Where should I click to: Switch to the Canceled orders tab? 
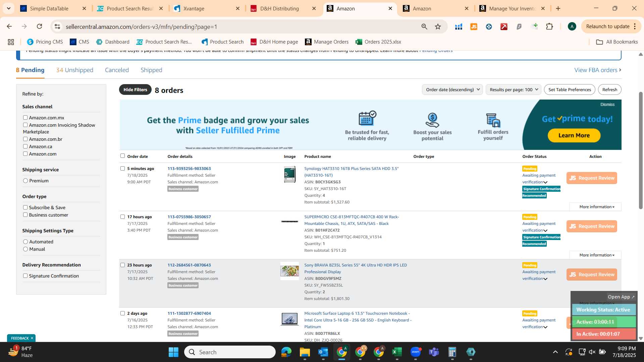(117, 70)
